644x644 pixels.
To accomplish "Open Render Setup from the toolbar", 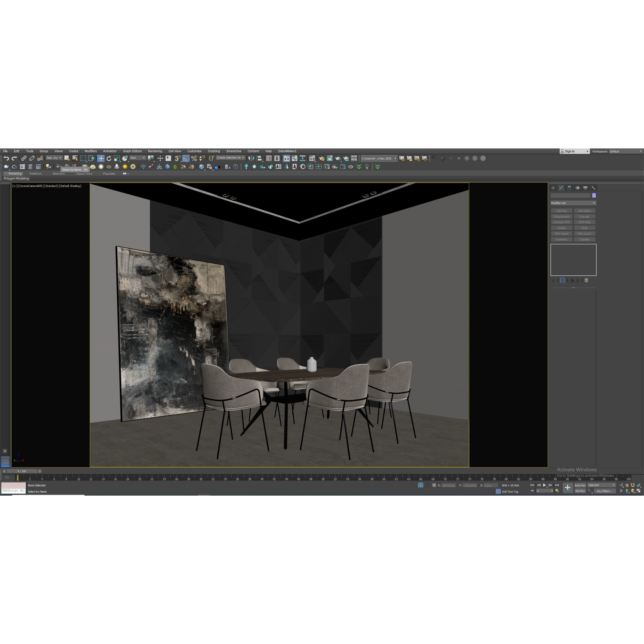I will 321,158.
